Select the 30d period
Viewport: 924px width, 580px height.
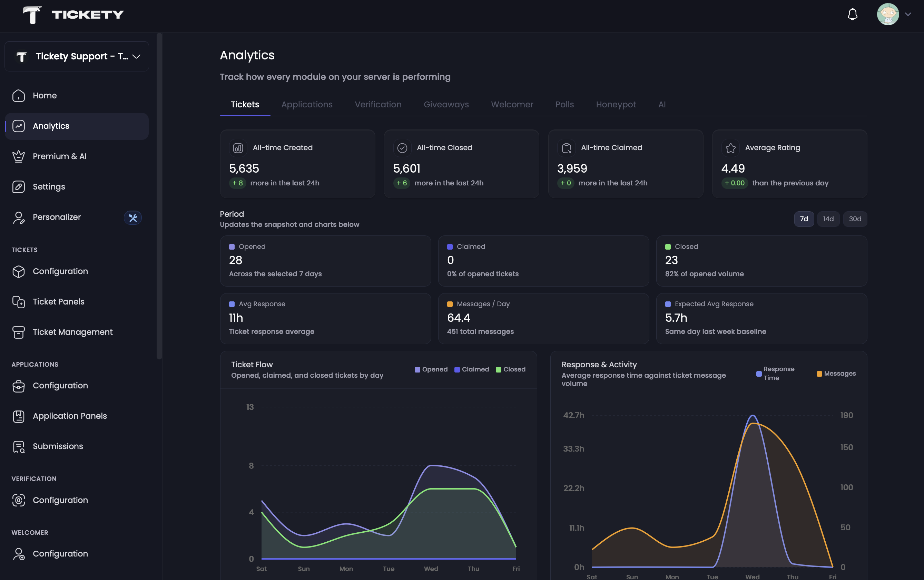[x=855, y=219]
